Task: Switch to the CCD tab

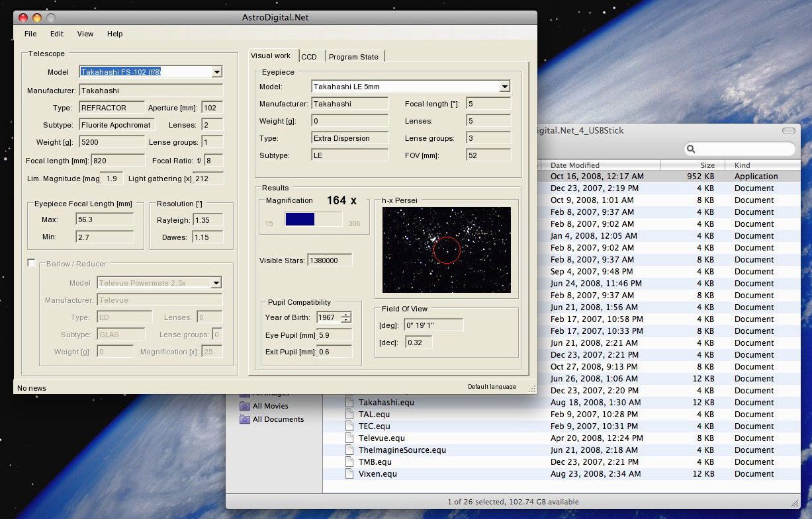Action: click(x=310, y=57)
